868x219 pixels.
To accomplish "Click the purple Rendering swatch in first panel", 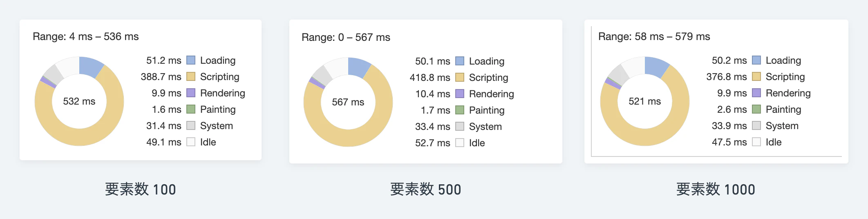I will point(191,93).
